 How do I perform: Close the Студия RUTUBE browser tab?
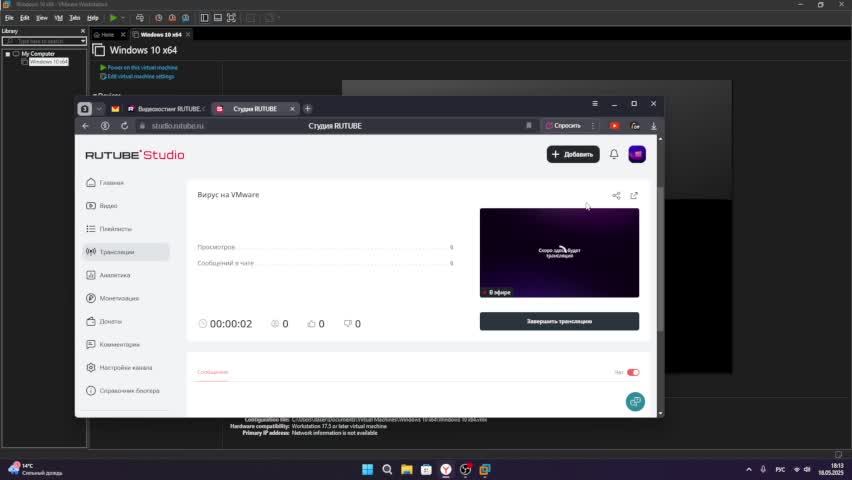(292, 109)
